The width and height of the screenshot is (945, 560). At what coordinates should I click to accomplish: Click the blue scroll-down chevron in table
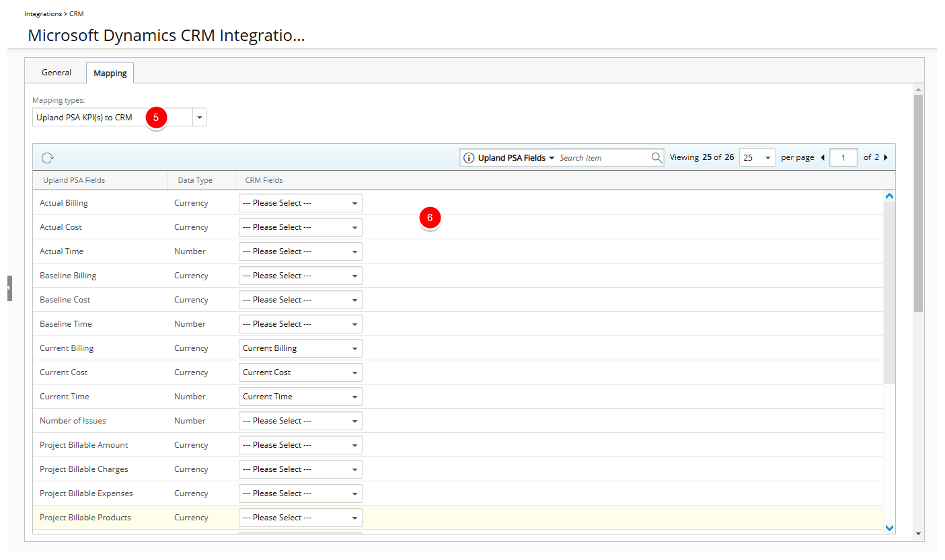tap(889, 528)
